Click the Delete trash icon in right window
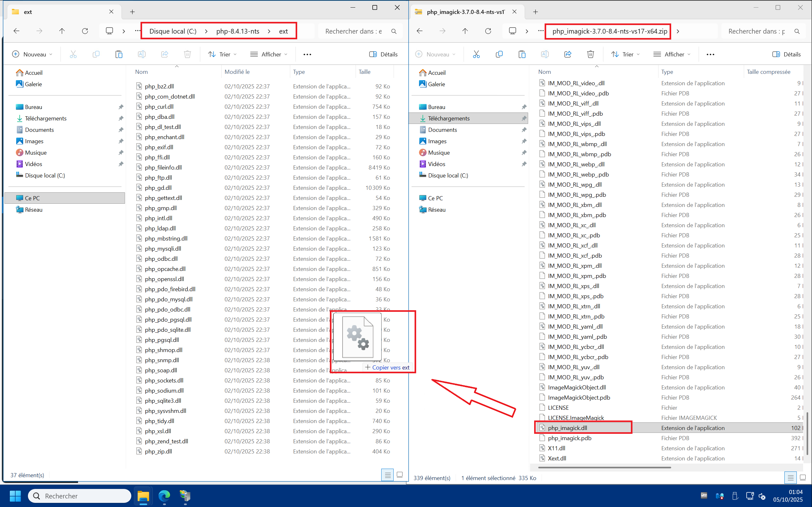812x507 pixels. (x=590, y=54)
